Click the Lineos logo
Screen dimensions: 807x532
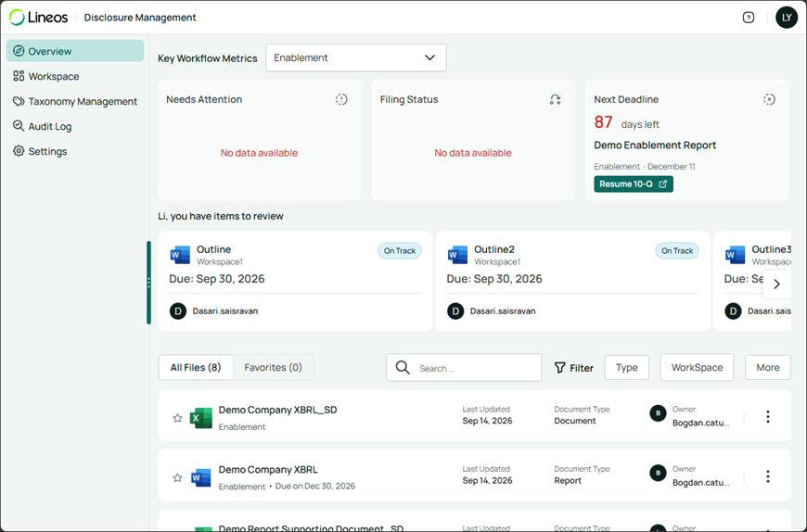coord(39,18)
